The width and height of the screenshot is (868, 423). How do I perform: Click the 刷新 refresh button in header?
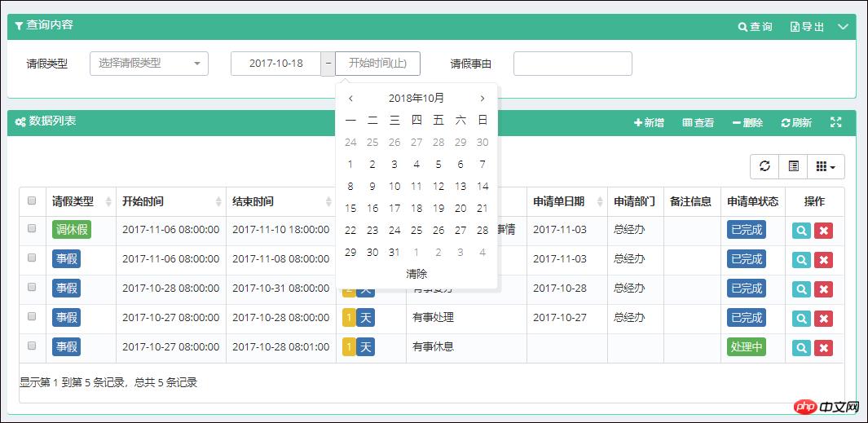click(796, 122)
